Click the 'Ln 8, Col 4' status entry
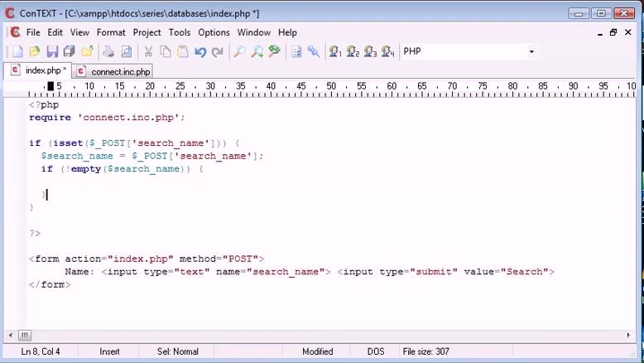The height and width of the screenshot is (363, 644). [x=41, y=351]
